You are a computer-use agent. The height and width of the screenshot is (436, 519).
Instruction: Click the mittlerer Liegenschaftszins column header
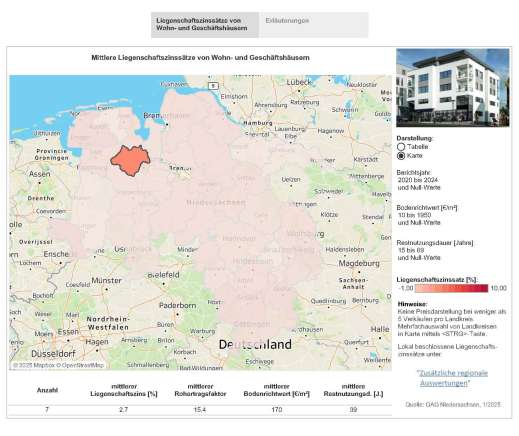click(x=124, y=390)
